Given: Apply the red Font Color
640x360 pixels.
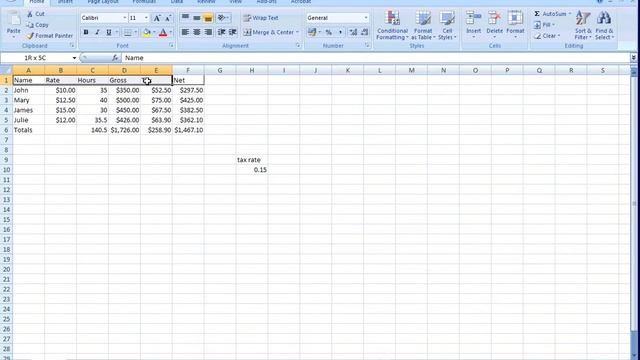Looking at the screenshot, I should click(x=163, y=32).
